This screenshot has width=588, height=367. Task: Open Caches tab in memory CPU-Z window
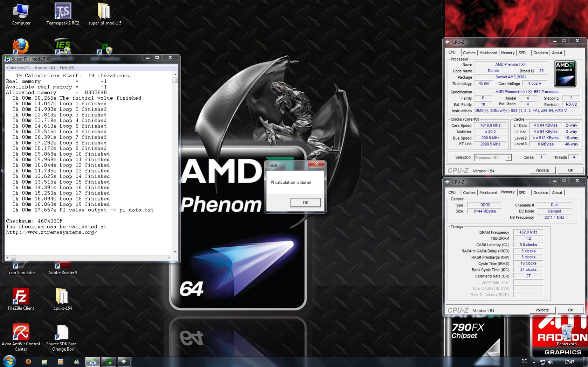coord(469,193)
